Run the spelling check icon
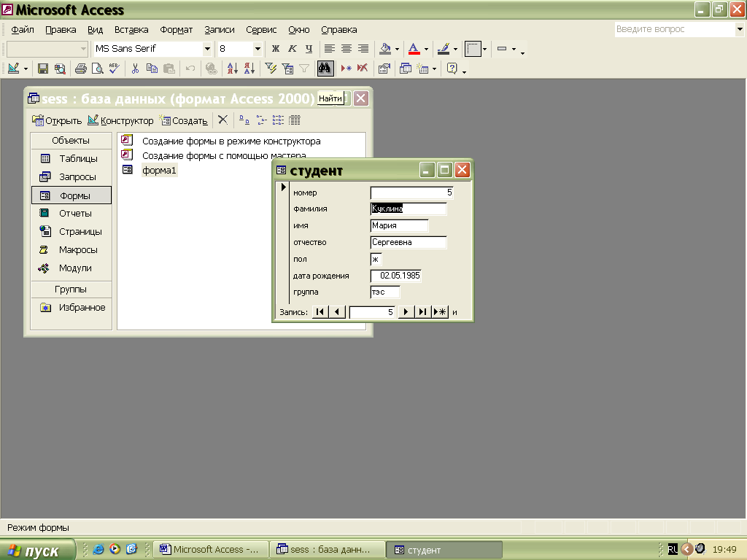 pos(114,69)
